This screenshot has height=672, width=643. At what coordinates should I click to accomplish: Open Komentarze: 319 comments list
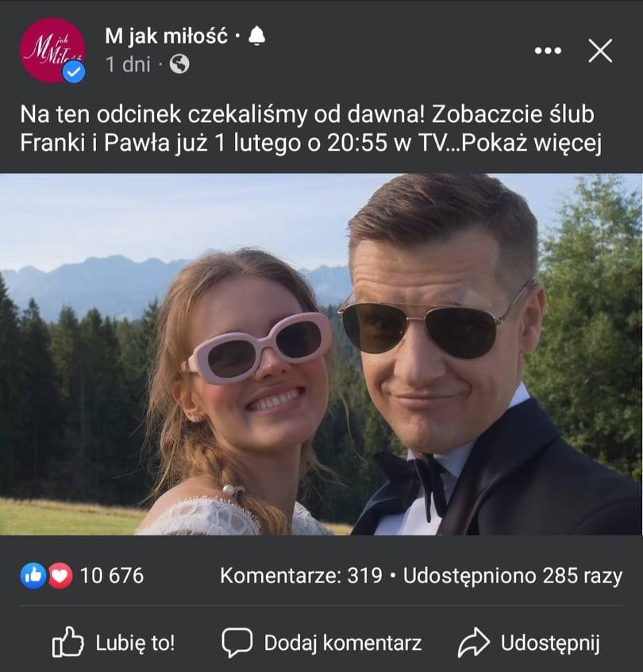tap(301, 575)
